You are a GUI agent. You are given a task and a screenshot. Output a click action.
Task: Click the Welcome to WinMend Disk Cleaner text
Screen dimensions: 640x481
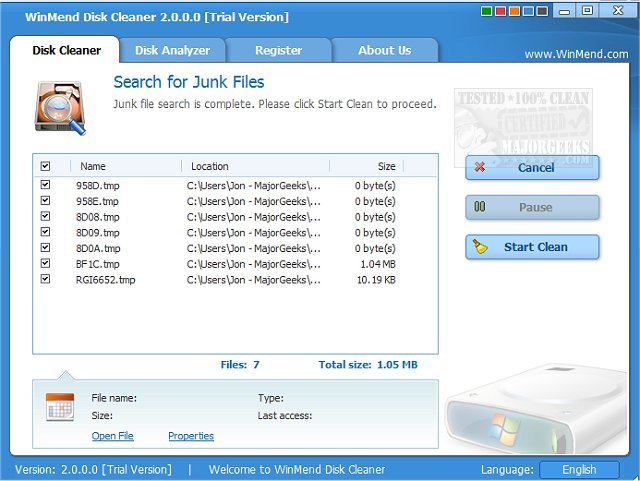(297, 470)
